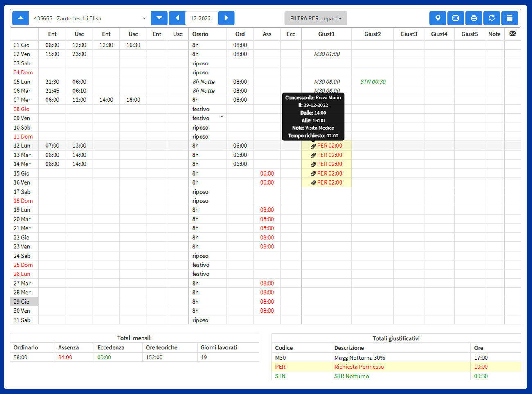
Task: Go to previous employee with up arrow
Action: [x=20, y=18]
